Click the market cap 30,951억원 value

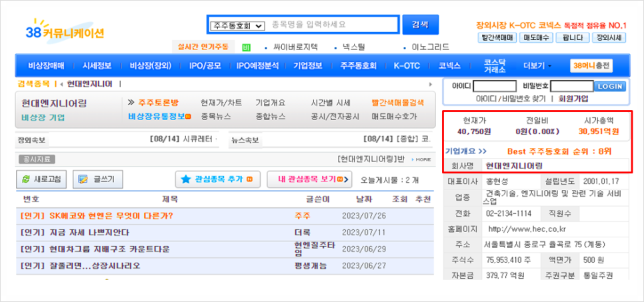point(599,131)
